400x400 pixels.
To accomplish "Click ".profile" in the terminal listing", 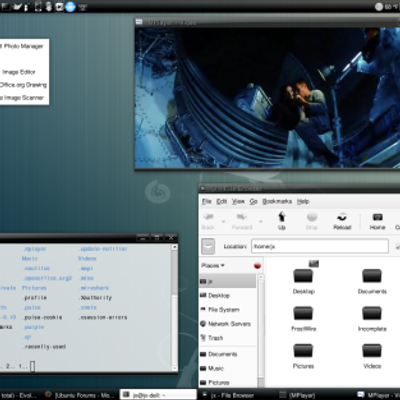I will coord(35,298).
